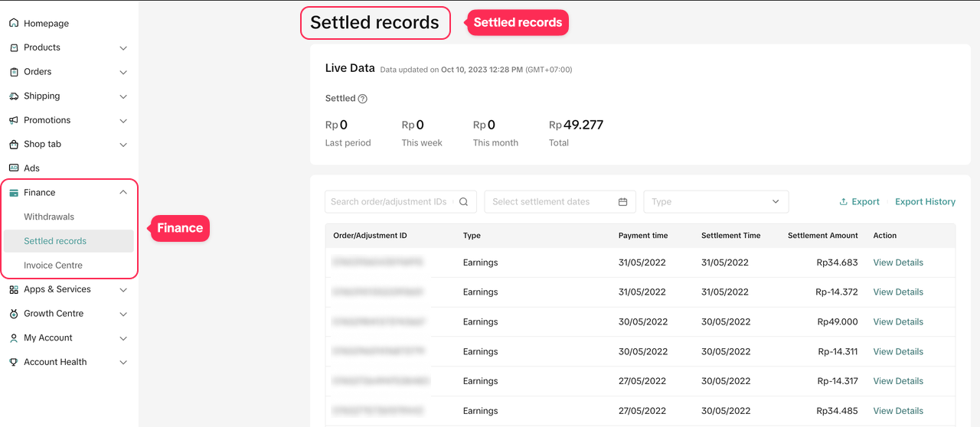Viewport: 980px width, 427px height.
Task: Open calendar icon for settlement dates
Action: click(623, 202)
